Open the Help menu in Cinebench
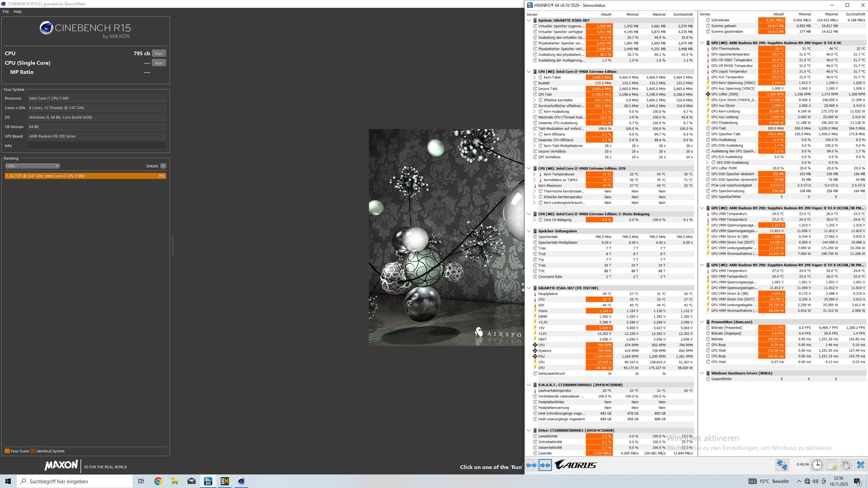Viewport: 868px width, 488px height. 18,12
